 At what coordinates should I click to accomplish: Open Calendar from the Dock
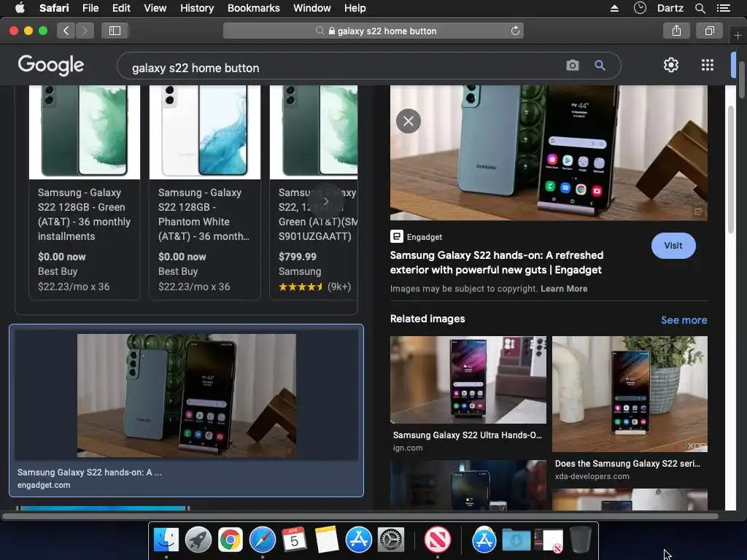coord(294,540)
